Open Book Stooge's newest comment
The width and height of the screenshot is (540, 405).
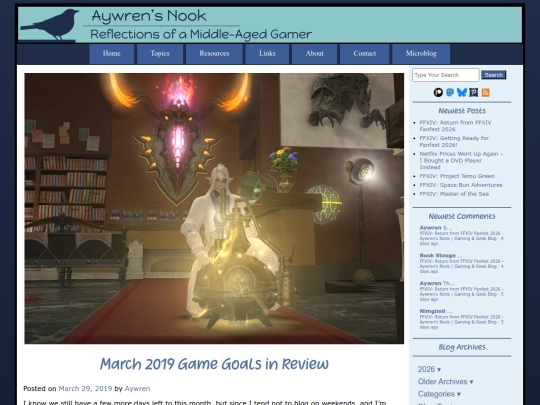click(461, 263)
